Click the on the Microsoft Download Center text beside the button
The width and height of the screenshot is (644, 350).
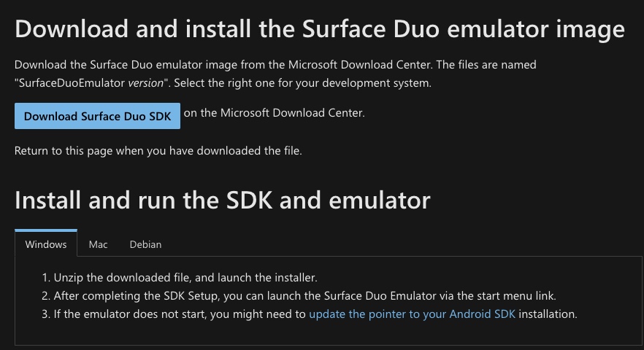pyautogui.click(x=274, y=113)
